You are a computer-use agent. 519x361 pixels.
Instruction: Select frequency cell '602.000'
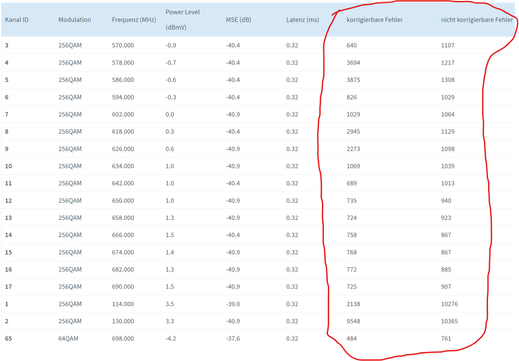coord(123,115)
